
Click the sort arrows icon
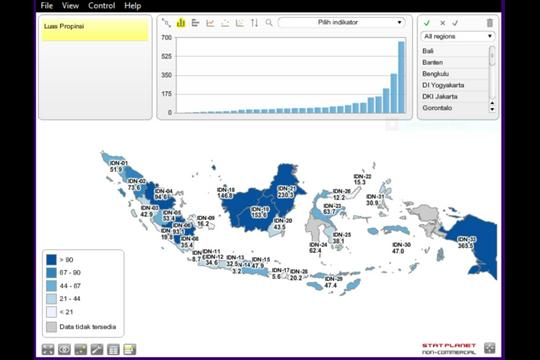coord(254,23)
